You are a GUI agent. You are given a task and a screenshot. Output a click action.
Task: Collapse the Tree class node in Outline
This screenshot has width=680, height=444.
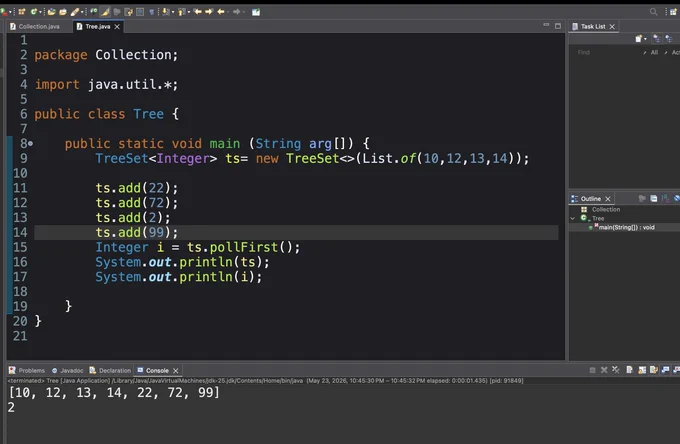[x=572, y=218]
